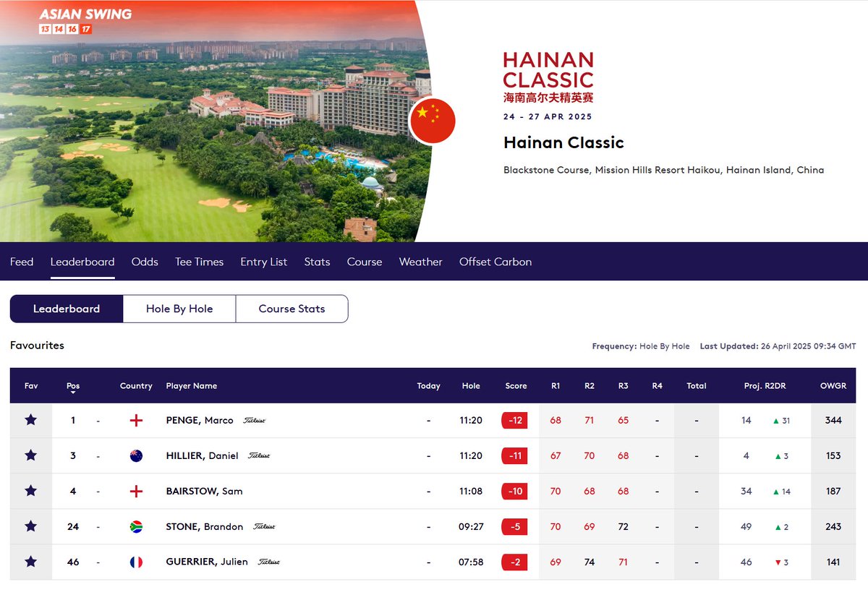Click South Africa flag in STONE row
The height and width of the screenshot is (592, 868).
click(136, 526)
